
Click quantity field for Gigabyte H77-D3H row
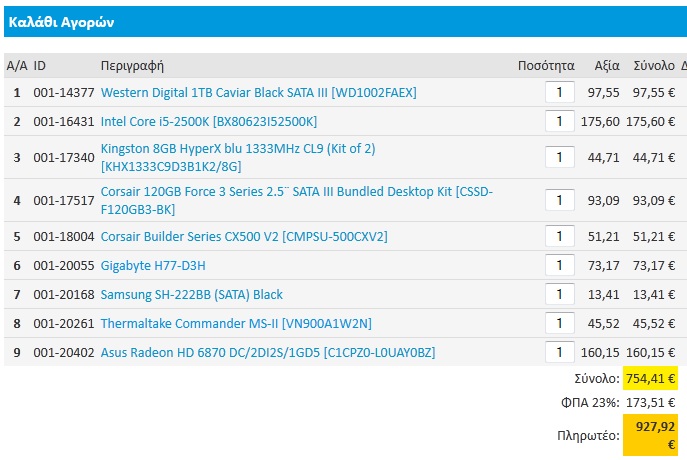coord(560,265)
